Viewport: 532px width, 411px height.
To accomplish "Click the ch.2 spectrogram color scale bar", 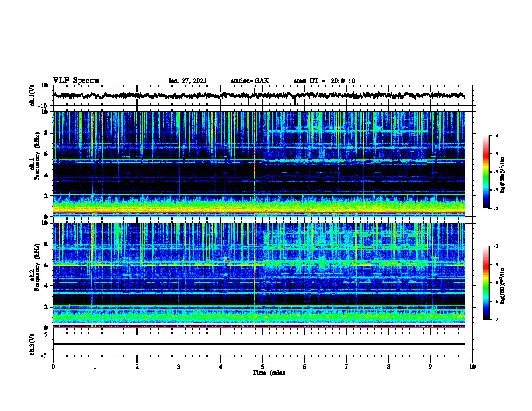I will click(486, 283).
